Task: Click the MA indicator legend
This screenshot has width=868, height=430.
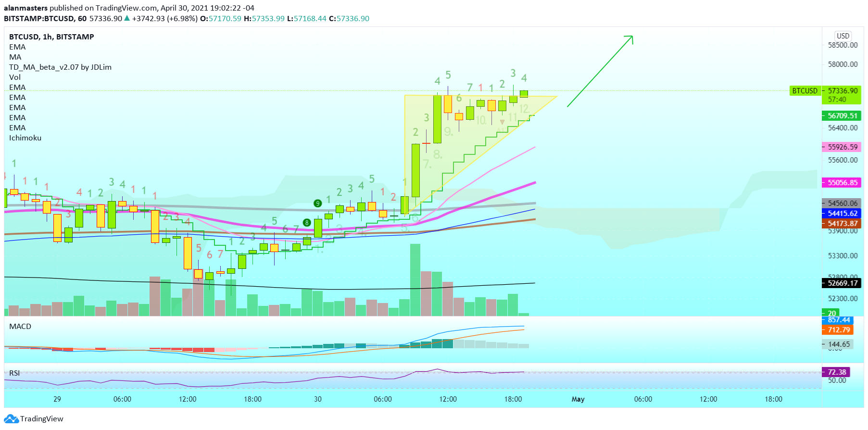Action: point(15,57)
